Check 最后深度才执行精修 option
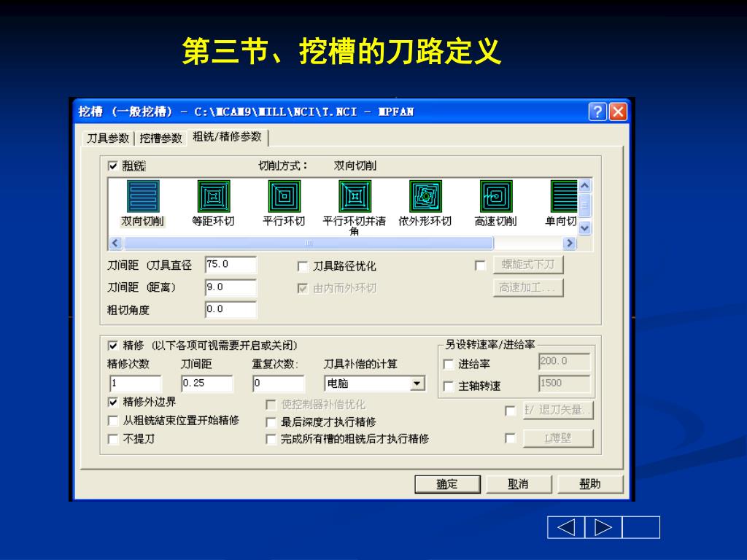747x560 pixels. click(271, 422)
